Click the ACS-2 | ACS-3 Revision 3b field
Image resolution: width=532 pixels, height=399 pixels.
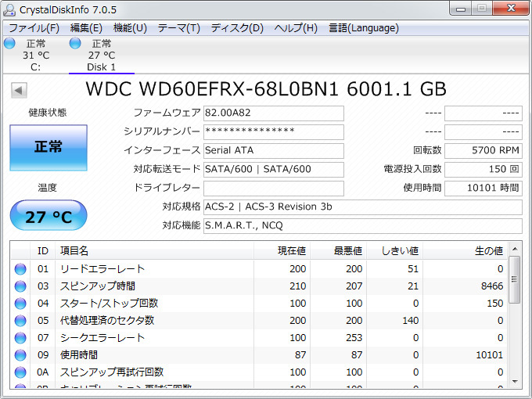pos(363,207)
